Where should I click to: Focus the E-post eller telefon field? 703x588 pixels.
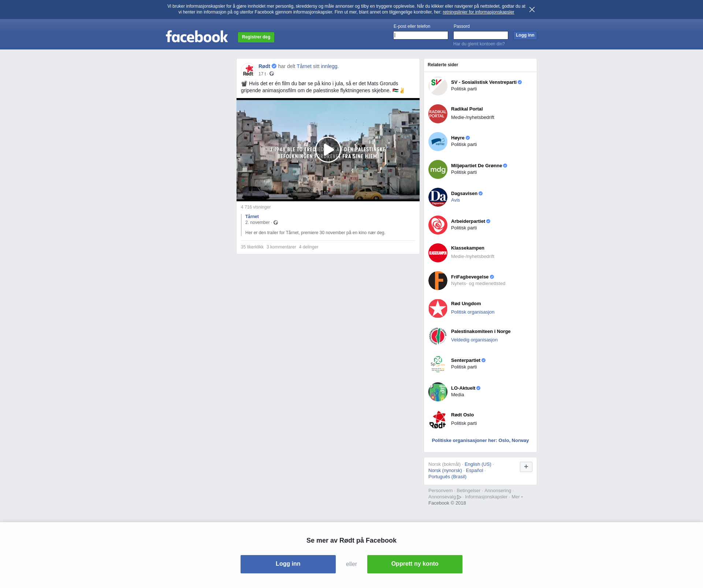tap(421, 35)
